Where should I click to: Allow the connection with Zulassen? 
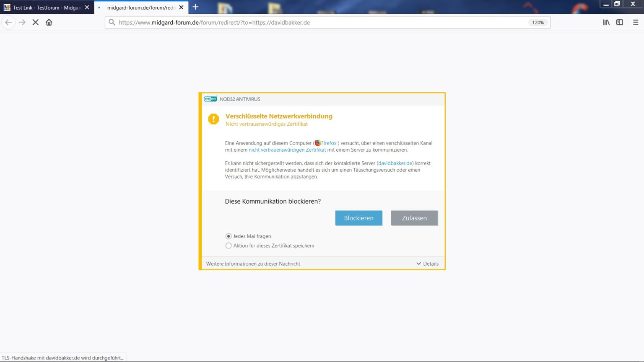pyautogui.click(x=414, y=218)
